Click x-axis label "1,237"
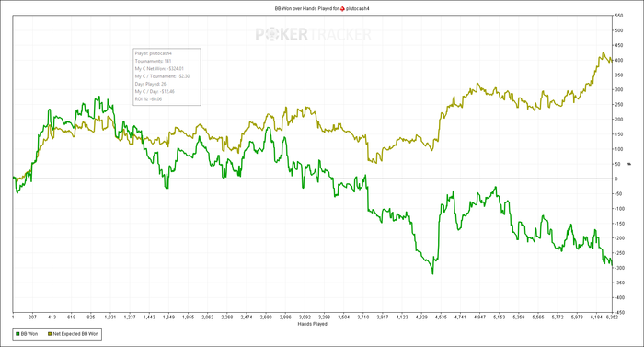 pos(130,317)
